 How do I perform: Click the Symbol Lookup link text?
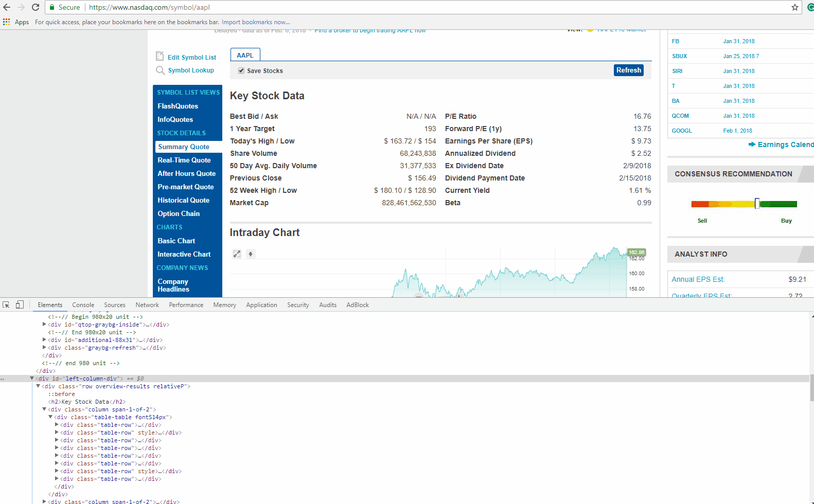tap(191, 70)
